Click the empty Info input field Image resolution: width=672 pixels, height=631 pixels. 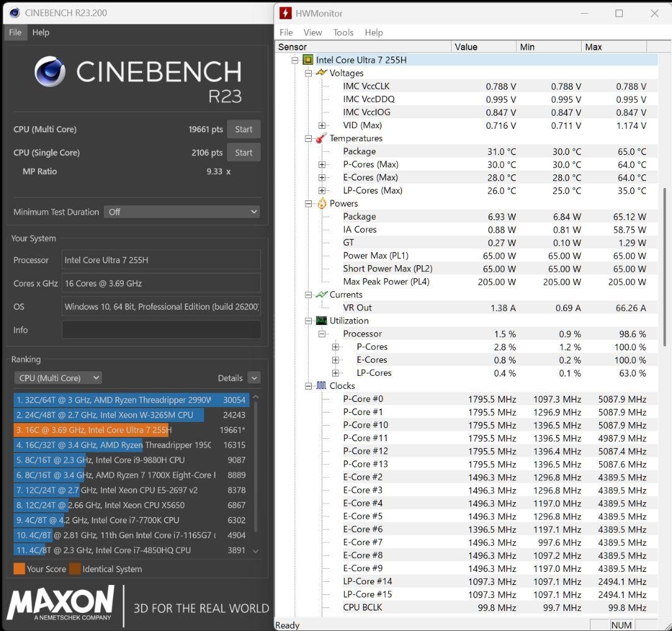click(161, 330)
